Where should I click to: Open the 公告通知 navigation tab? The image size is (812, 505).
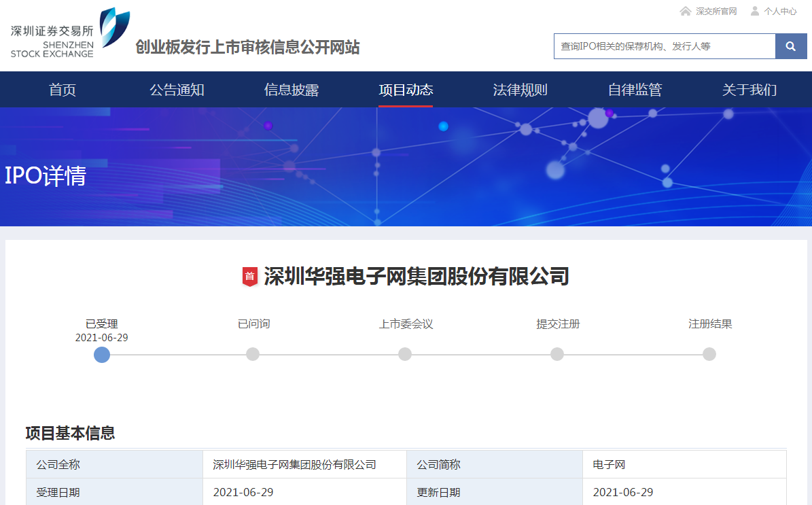point(177,90)
